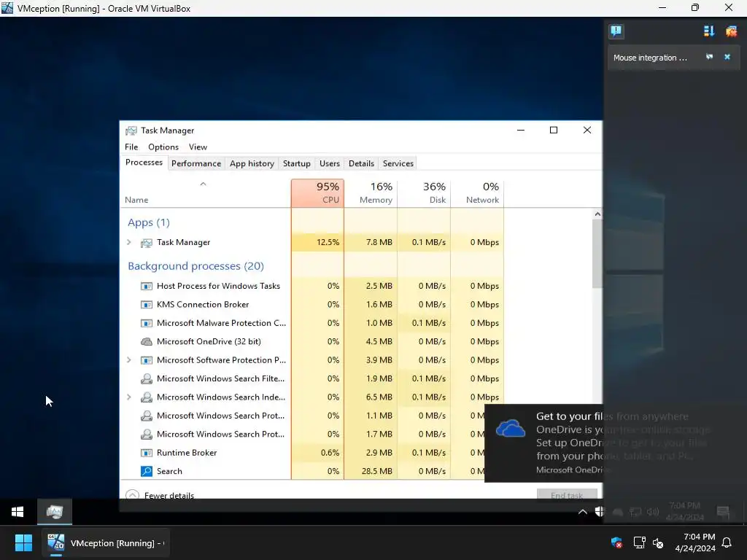Screen dimensions: 747x560
Task: Open the host Windows Start menu
Action: tap(23, 542)
